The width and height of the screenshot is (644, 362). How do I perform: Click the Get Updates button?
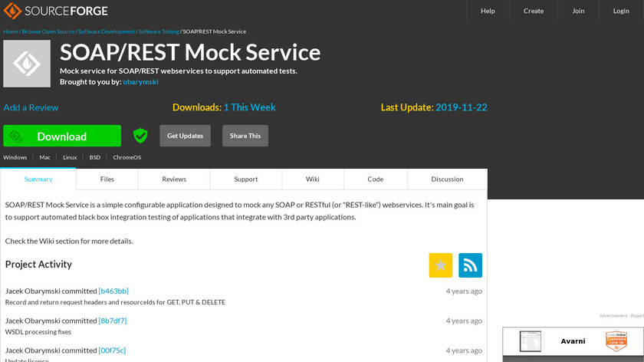point(186,136)
